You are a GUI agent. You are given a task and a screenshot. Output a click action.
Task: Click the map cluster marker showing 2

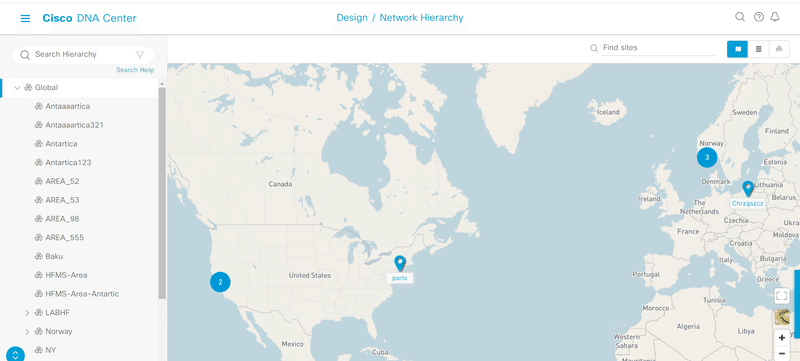point(220,282)
